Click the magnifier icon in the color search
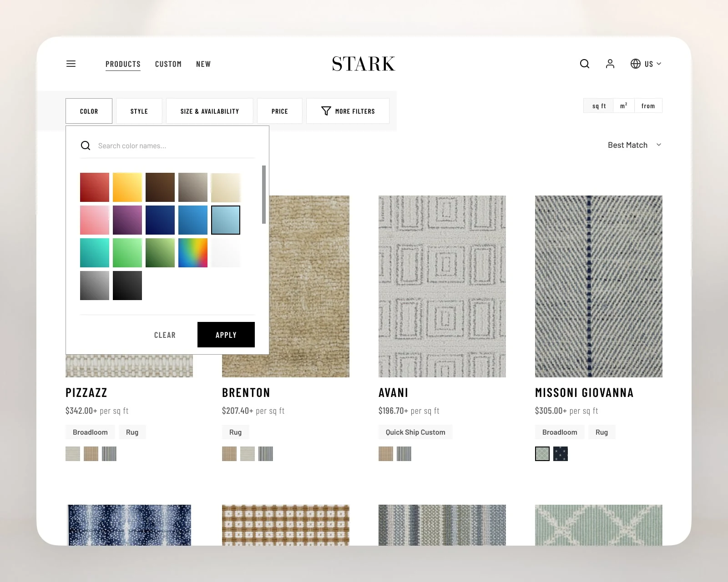This screenshot has width=728, height=582. coord(86,145)
